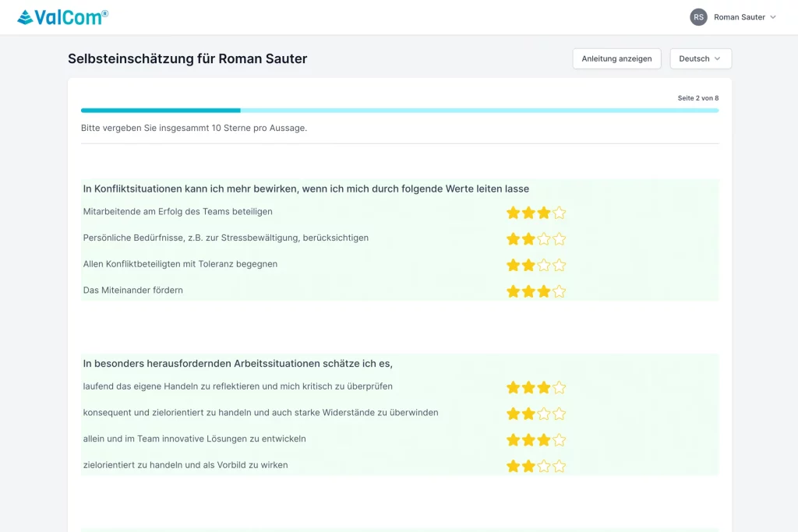Open the Deutsch language dropdown
The height and width of the screenshot is (532, 798).
701,58
